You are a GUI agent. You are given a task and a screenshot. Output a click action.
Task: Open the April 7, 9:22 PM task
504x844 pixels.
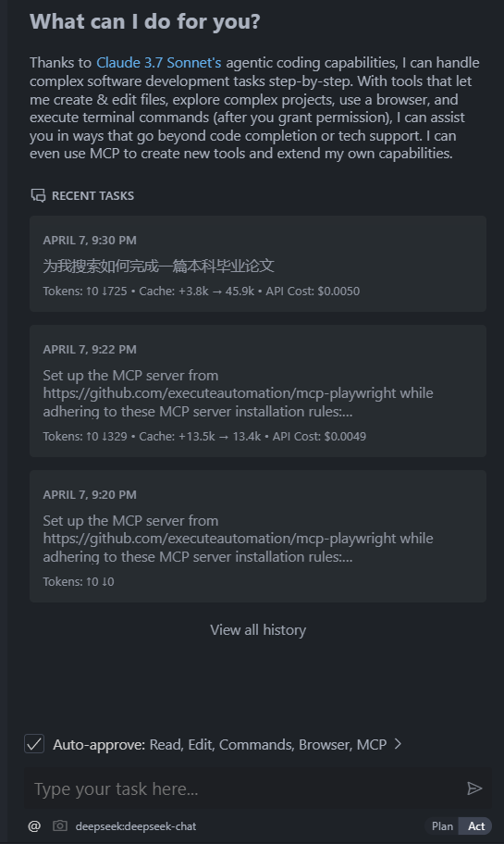[258, 391]
